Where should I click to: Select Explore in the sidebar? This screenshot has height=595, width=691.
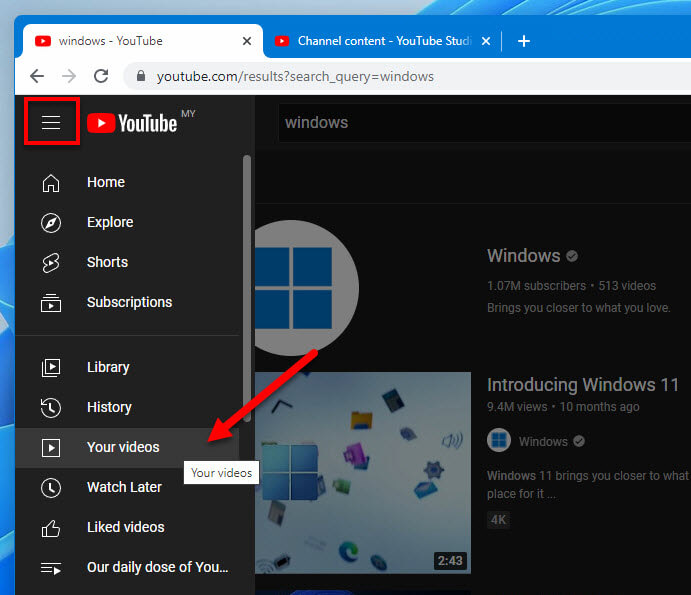pos(128,223)
